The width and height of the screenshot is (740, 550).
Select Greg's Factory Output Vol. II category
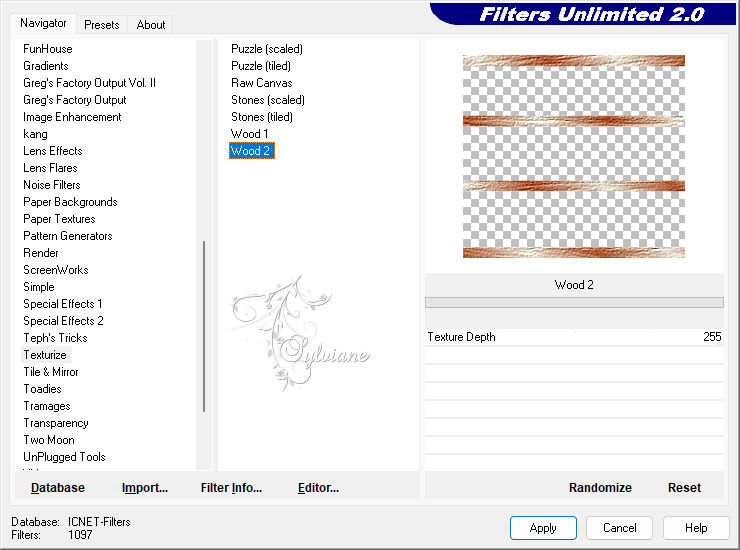pos(89,83)
